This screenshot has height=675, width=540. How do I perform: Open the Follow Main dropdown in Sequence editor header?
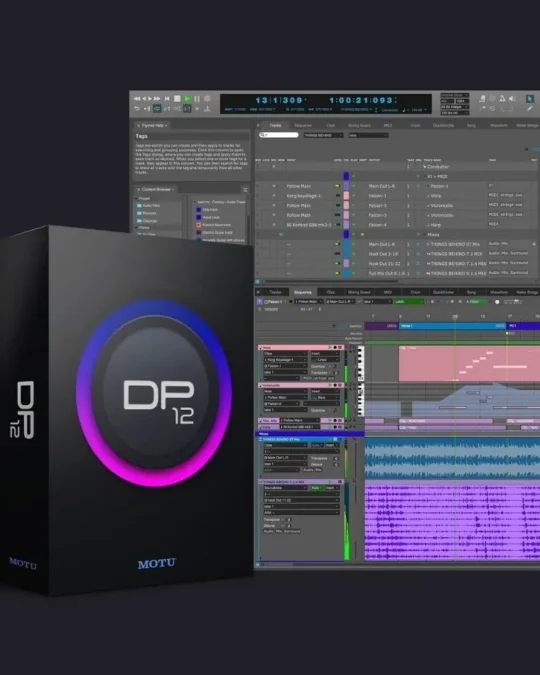tap(309, 302)
